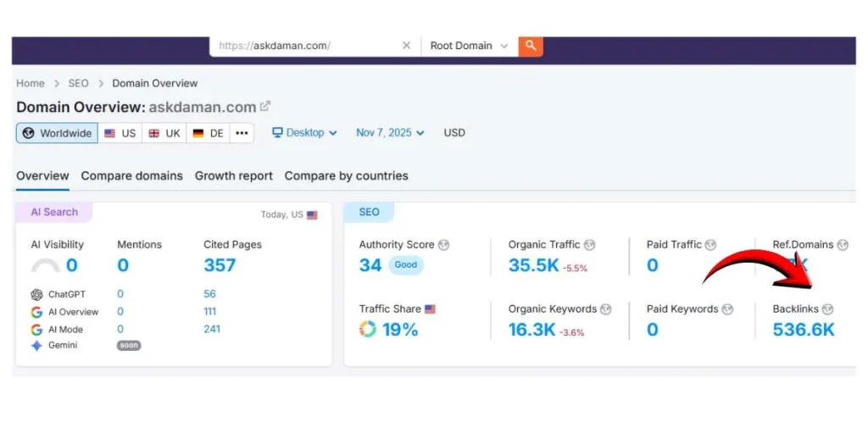Switch region to US

coord(120,133)
